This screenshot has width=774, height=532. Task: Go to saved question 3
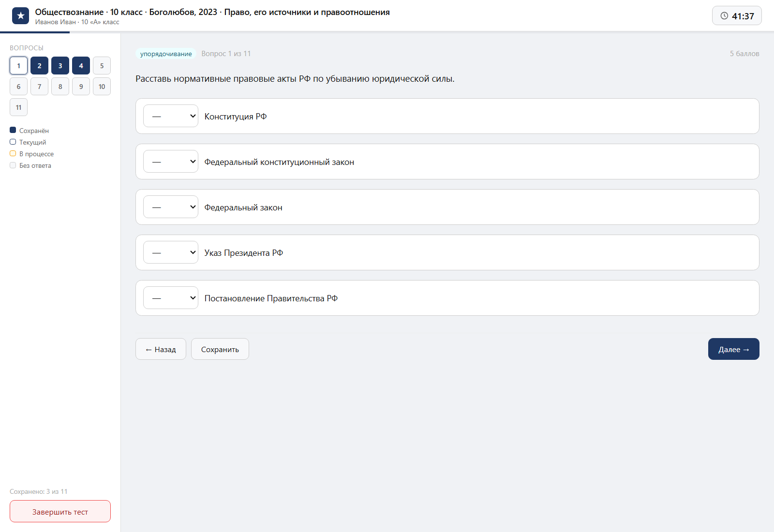tap(60, 66)
